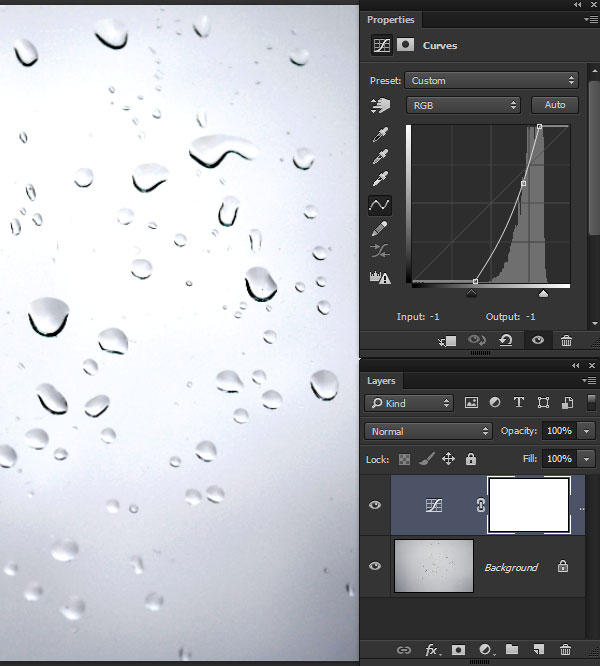
Task: Click the mask link chain icon
Action: click(x=480, y=505)
